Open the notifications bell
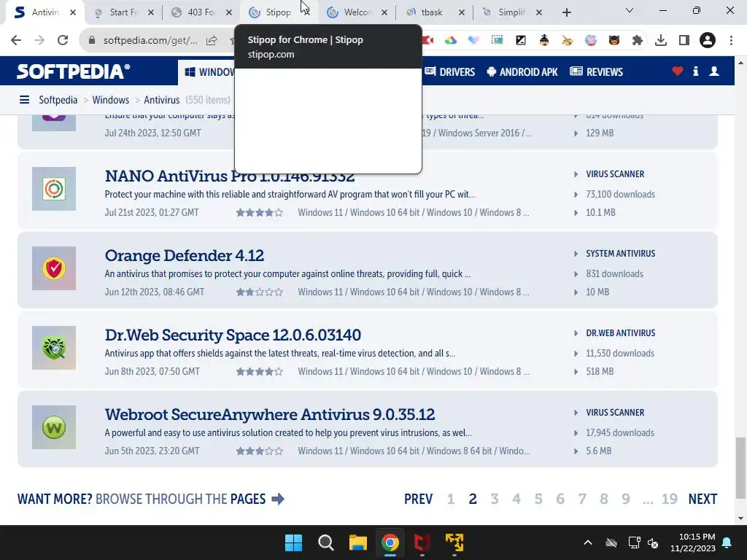Image resolution: width=747 pixels, height=560 pixels. [727, 542]
